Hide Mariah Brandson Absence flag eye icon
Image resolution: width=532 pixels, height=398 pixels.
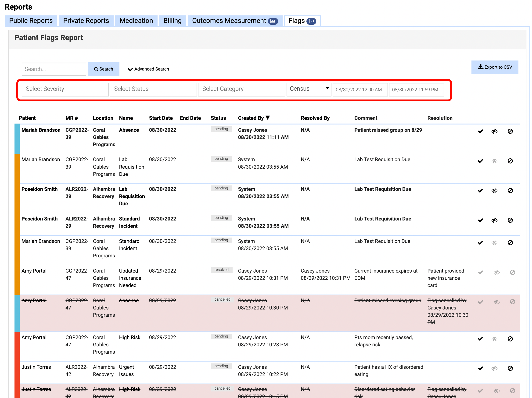point(494,131)
